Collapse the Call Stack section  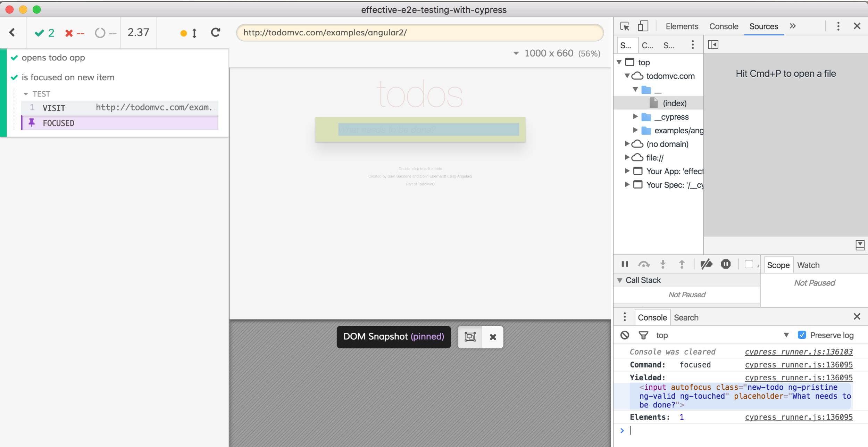click(x=620, y=280)
